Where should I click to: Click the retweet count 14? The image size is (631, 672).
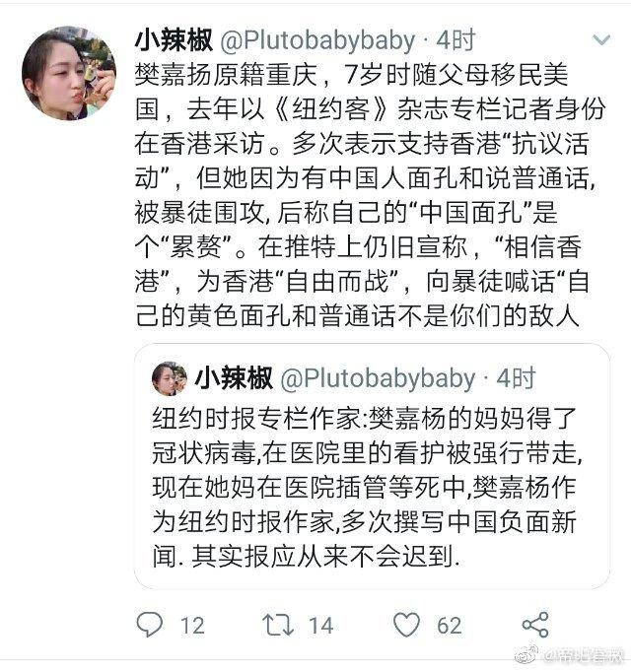click(x=321, y=626)
